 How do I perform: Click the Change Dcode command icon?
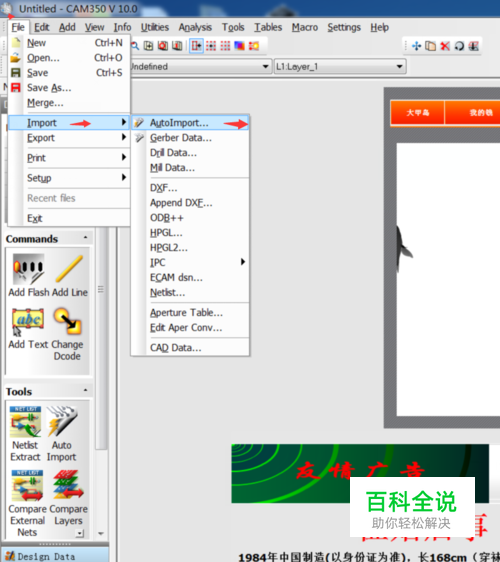(67, 321)
